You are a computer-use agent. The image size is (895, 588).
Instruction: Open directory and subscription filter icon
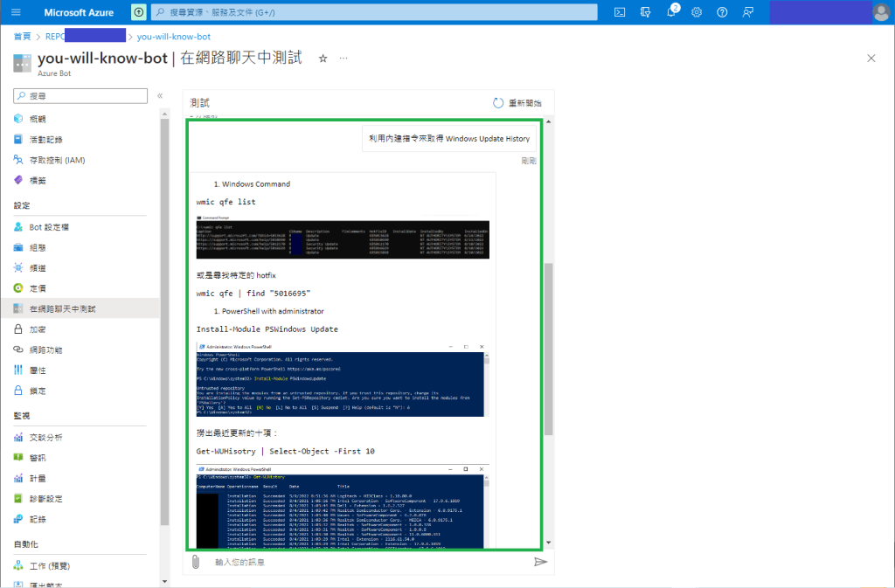click(x=645, y=12)
